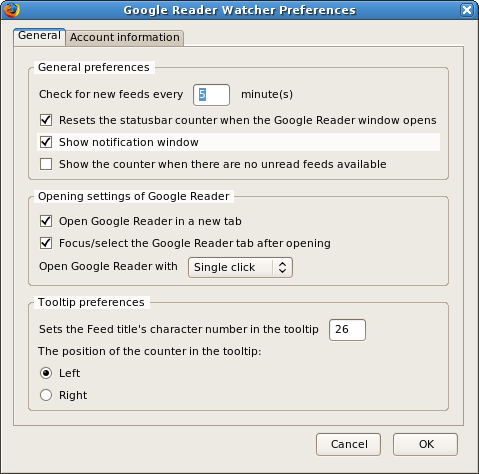Click the Show notification window label
Screen dimensions: 479x474
coord(129,142)
